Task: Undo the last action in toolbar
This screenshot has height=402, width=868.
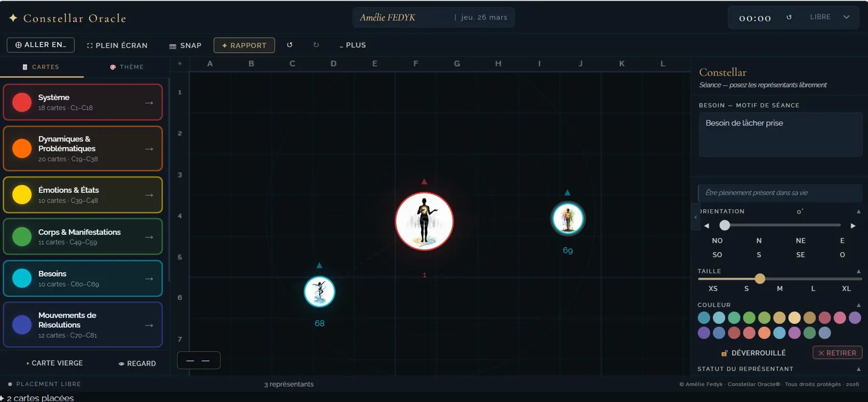Action: (x=290, y=45)
